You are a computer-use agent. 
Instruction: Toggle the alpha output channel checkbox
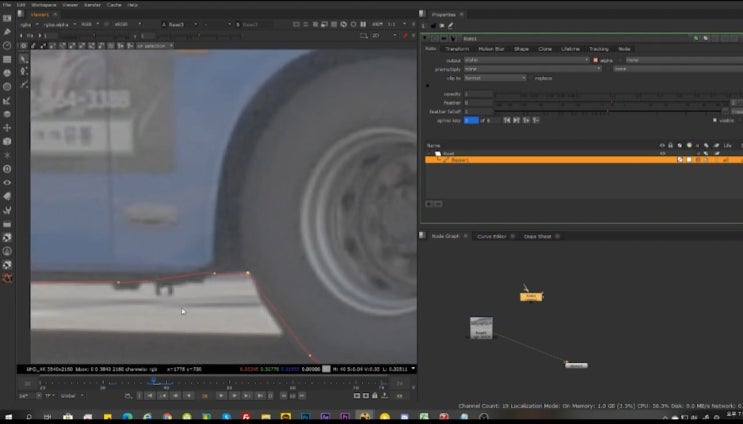click(x=596, y=60)
